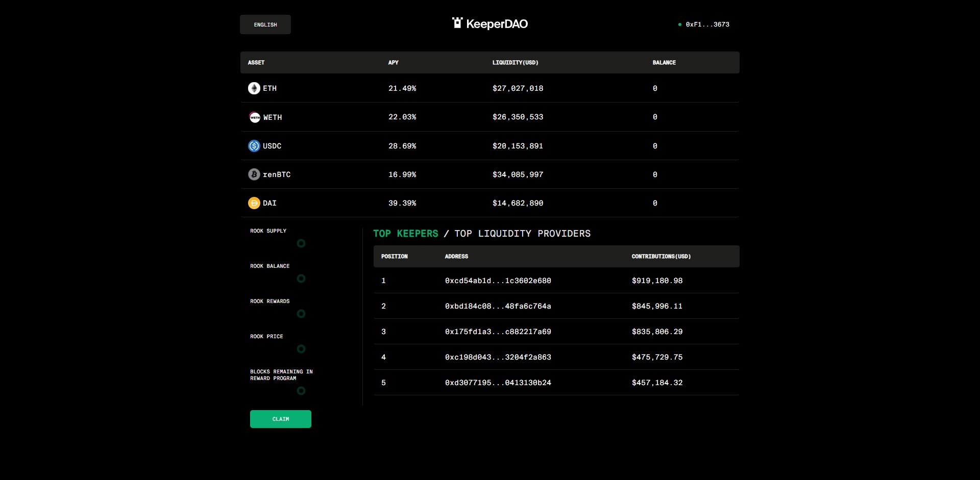Image resolution: width=980 pixels, height=480 pixels.
Task: Click the green wallet connection status dot
Action: pyautogui.click(x=680, y=24)
